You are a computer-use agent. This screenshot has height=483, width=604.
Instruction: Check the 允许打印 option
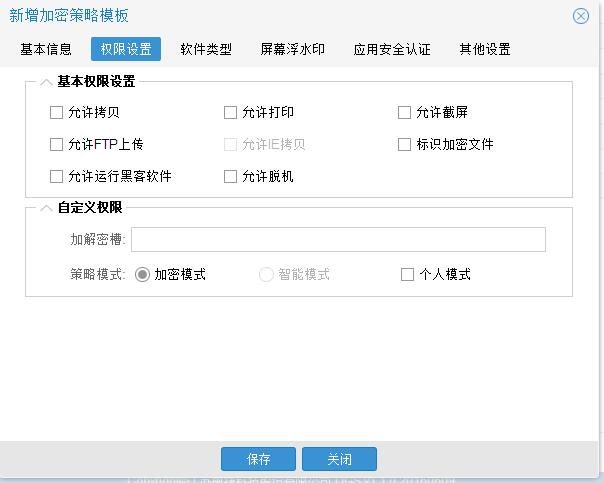pyautogui.click(x=231, y=112)
